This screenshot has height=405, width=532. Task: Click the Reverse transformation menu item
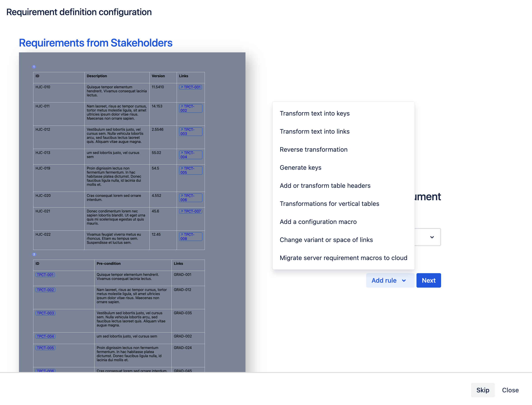click(314, 149)
